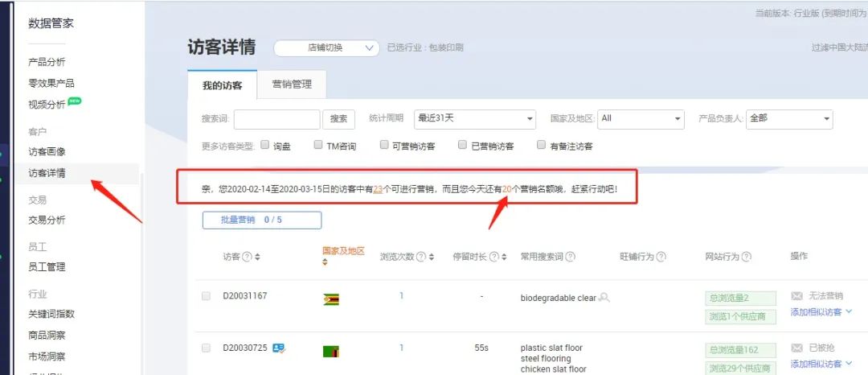Open 交易分析 in the sidebar
Viewport: 868px width, 375px height.
click(x=47, y=220)
